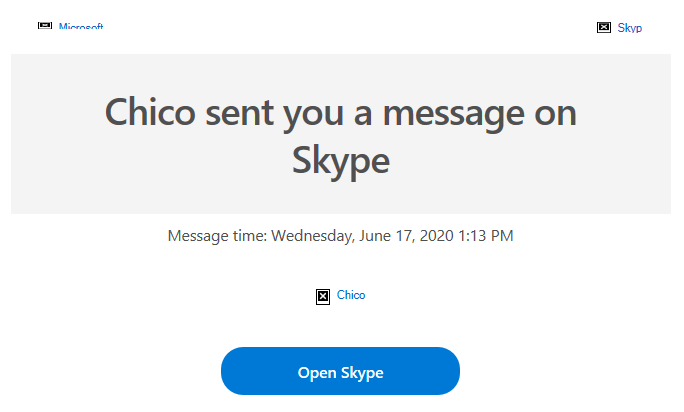
Task: Click the word 'Chico' in the heading
Action: click(152, 112)
